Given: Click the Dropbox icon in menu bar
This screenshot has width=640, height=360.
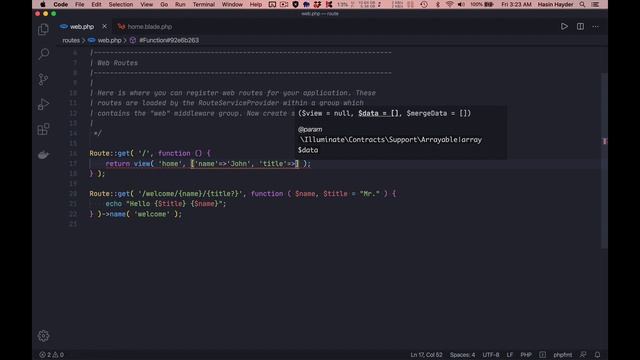Looking at the screenshot, I should (x=317, y=4).
